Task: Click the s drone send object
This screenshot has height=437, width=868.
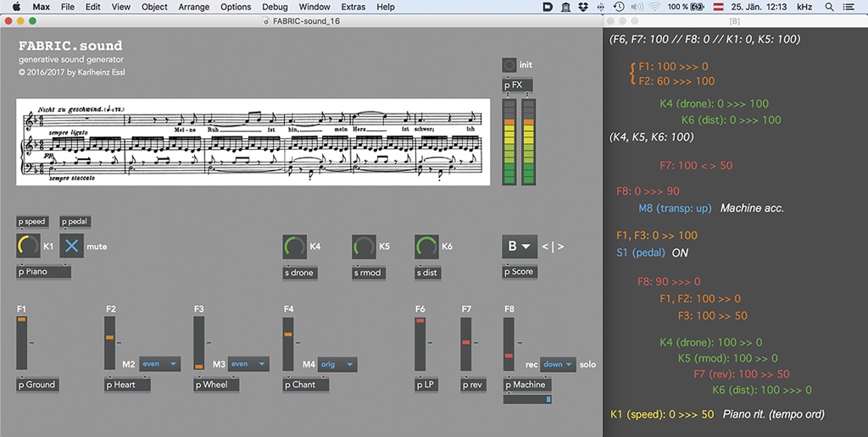Action: [x=299, y=273]
